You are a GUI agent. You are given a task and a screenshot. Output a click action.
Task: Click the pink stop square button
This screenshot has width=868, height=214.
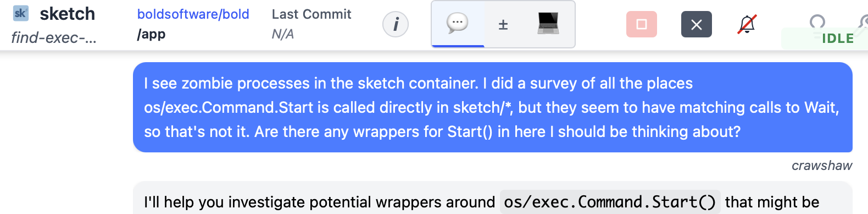point(642,24)
